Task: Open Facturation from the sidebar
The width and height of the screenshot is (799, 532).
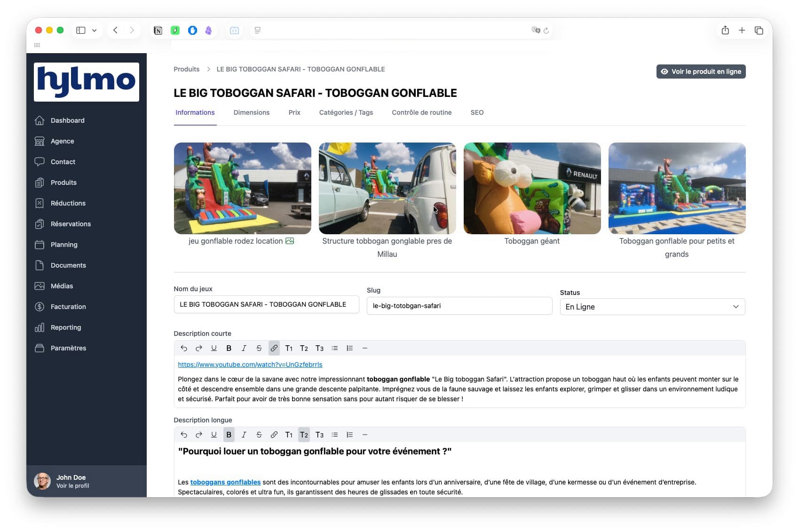Action: (x=68, y=307)
